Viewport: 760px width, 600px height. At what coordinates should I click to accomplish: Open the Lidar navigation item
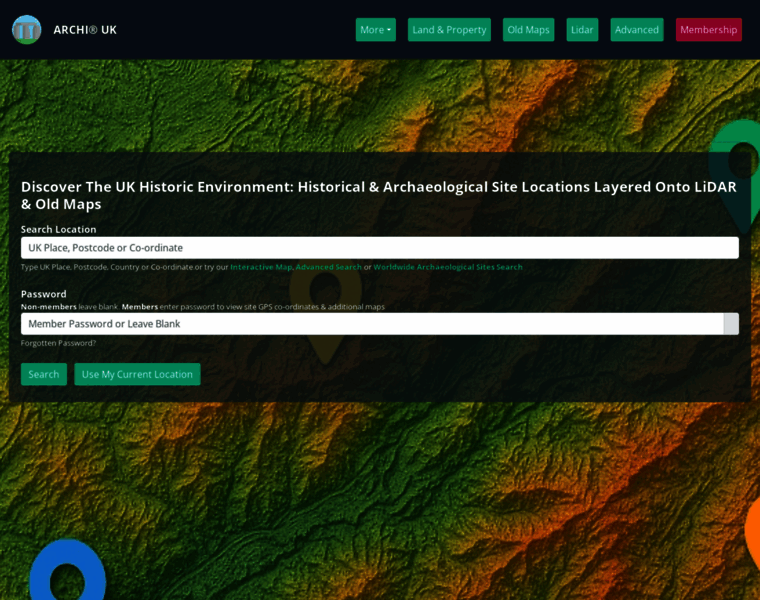pyautogui.click(x=582, y=30)
